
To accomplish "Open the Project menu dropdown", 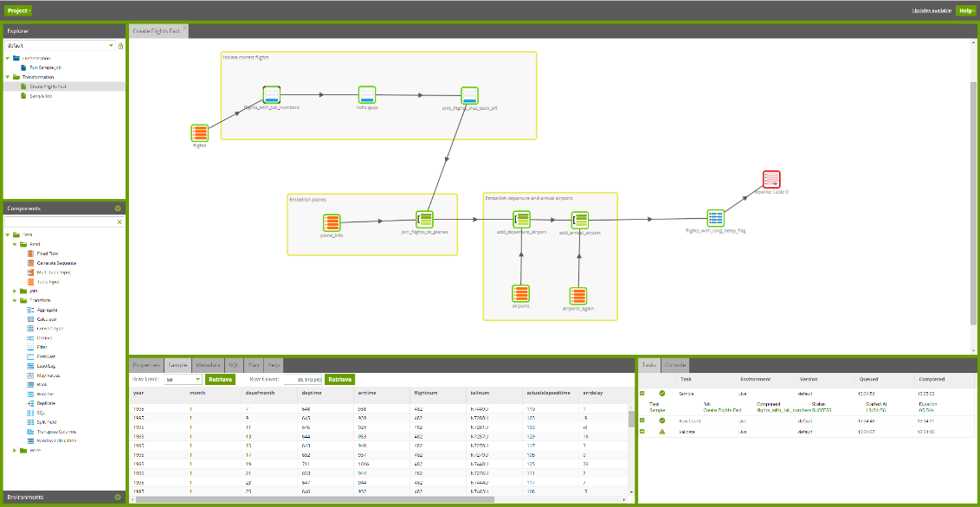I will coord(19,10).
